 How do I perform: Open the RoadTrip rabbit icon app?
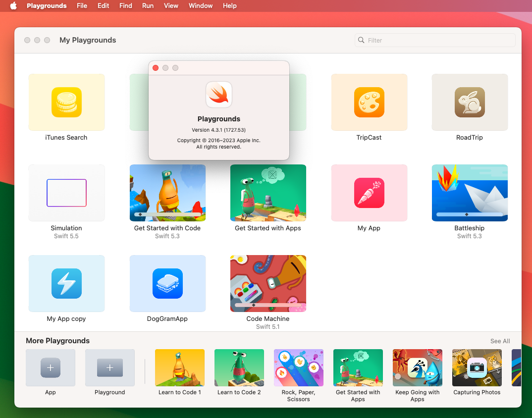tap(470, 102)
